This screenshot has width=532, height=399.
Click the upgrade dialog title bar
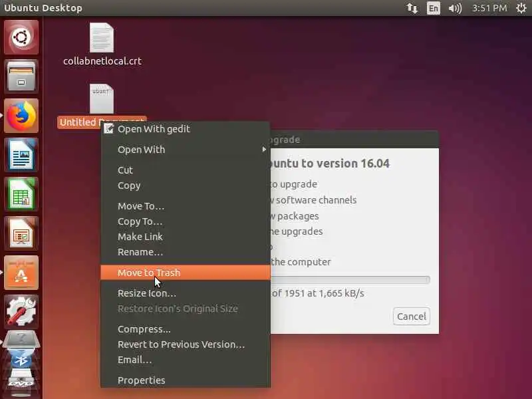tap(354, 140)
